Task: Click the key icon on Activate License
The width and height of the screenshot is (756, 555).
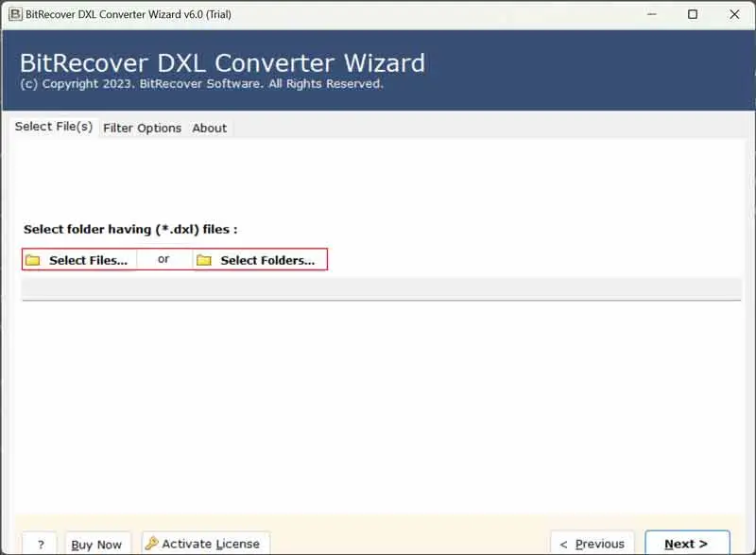Action: (x=151, y=544)
